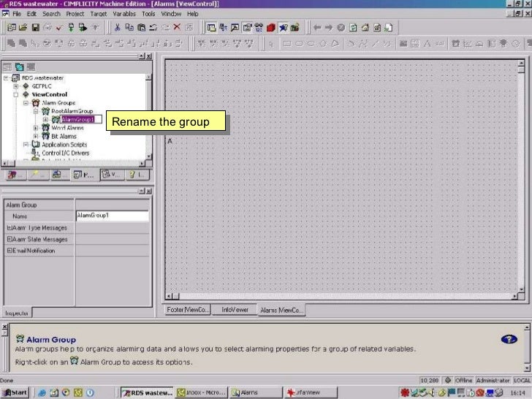Click the RDS wastewater taskbar button
The height and width of the screenshot is (399, 532).
(148, 392)
